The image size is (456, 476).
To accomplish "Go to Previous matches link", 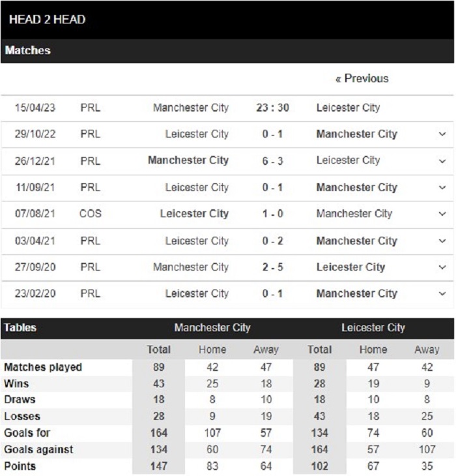I will [x=362, y=78].
